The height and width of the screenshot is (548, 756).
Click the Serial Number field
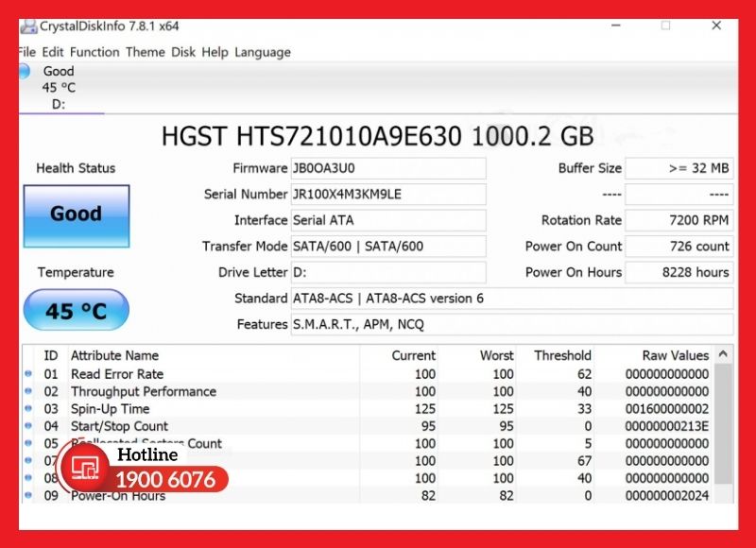[x=388, y=195]
